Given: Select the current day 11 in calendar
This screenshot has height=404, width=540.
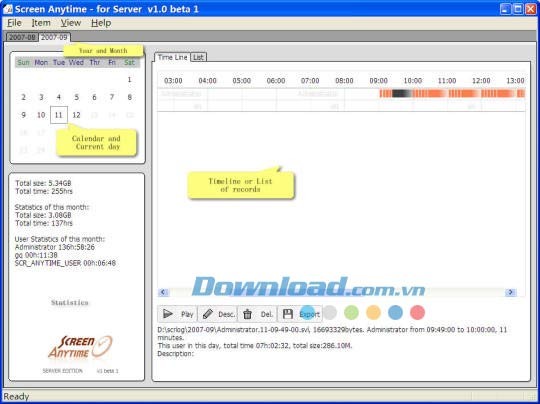Looking at the screenshot, I should [x=59, y=115].
